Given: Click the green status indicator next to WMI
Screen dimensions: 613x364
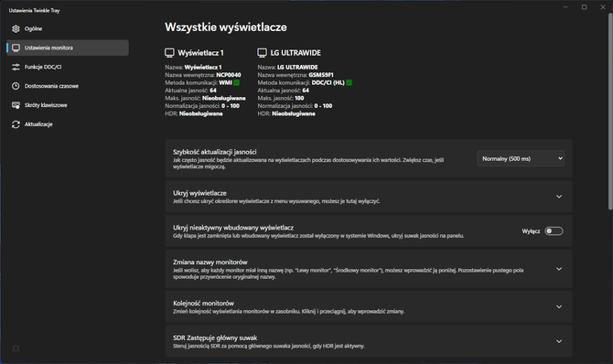Looking at the screenshot, I should point(237,82).
